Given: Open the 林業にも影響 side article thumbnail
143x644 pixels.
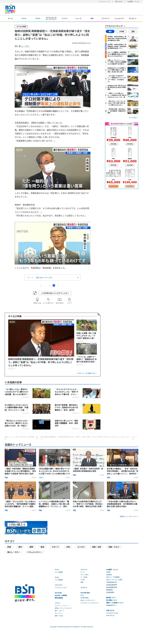Looking at the screenshot, I should point(87,325).
